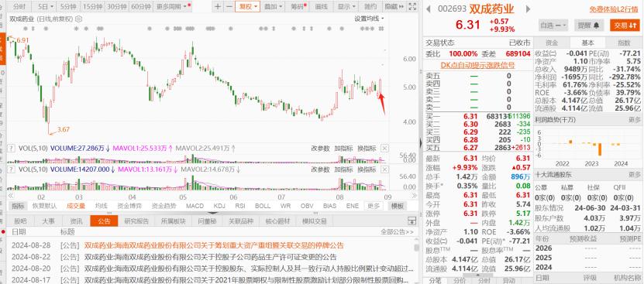Open 2024-08-22 药品生产许可证 announcement
Viewport: 644px width, 284px height.
[x=210, y=257]
